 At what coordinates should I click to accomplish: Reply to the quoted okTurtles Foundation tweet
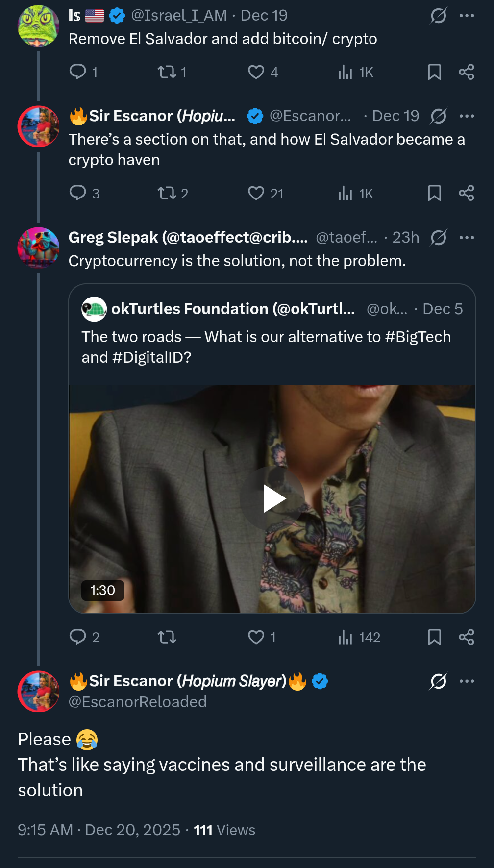coord(78,637)
